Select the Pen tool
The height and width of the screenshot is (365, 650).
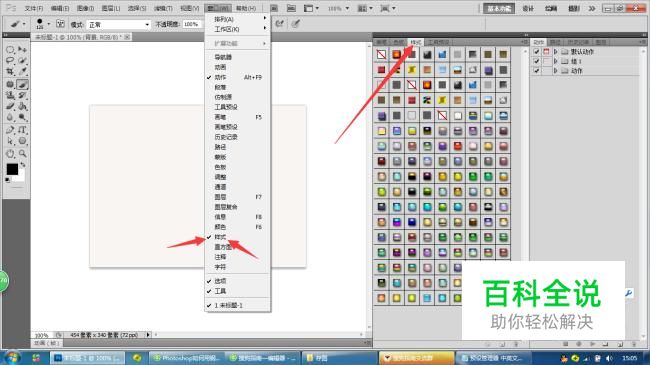[10, 130]
